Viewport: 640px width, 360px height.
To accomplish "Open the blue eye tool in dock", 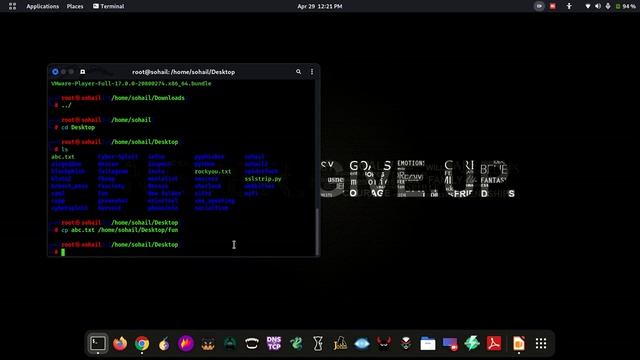I will (x=362, y=344).
